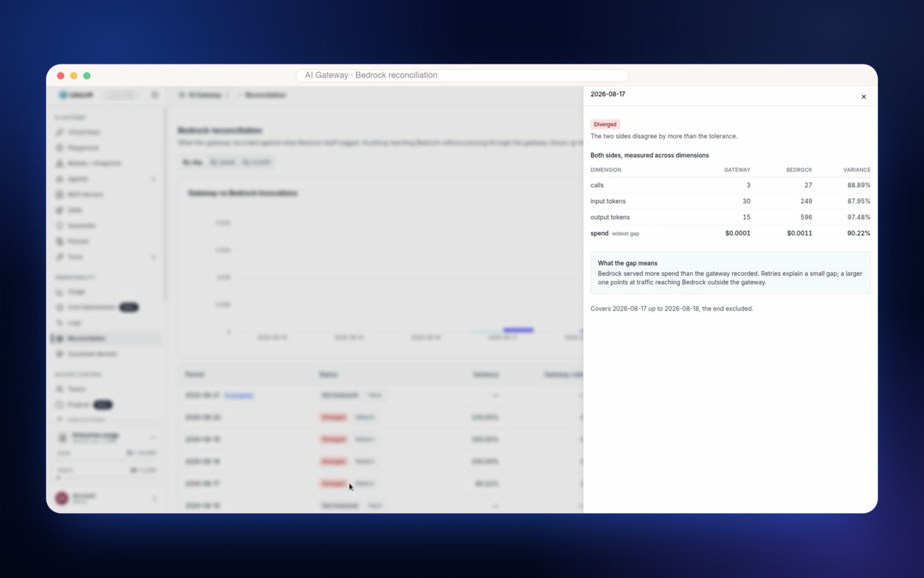
Task: Click the input tokens variance 87.95%
Action: (x=859, y=201)
